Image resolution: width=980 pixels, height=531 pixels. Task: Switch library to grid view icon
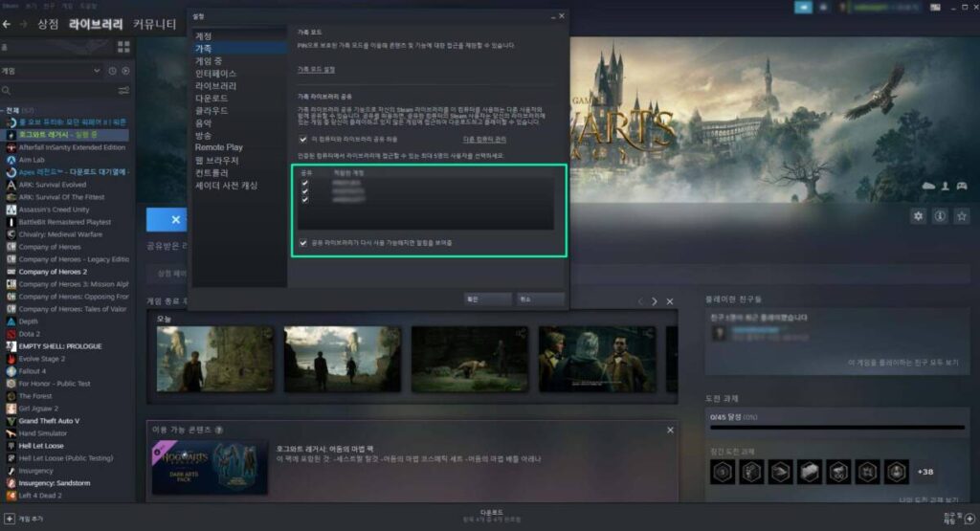coord(122,47)
